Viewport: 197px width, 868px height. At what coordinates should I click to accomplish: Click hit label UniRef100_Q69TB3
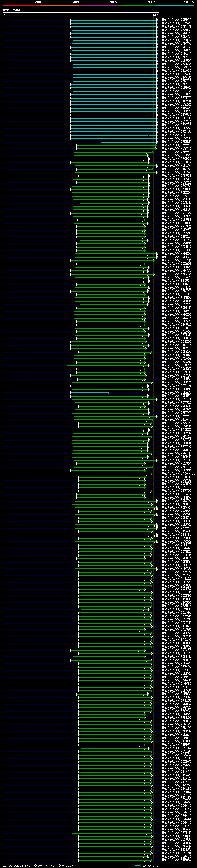tap(177, 186)
